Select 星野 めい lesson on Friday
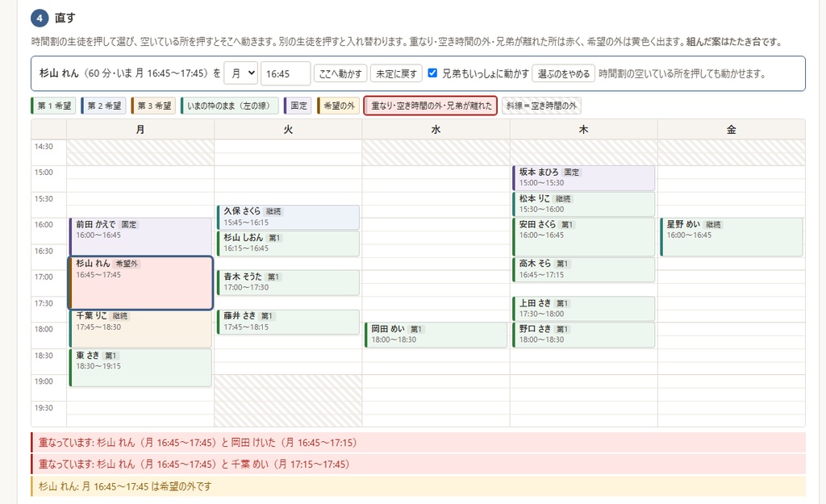 tap(732, 236)
